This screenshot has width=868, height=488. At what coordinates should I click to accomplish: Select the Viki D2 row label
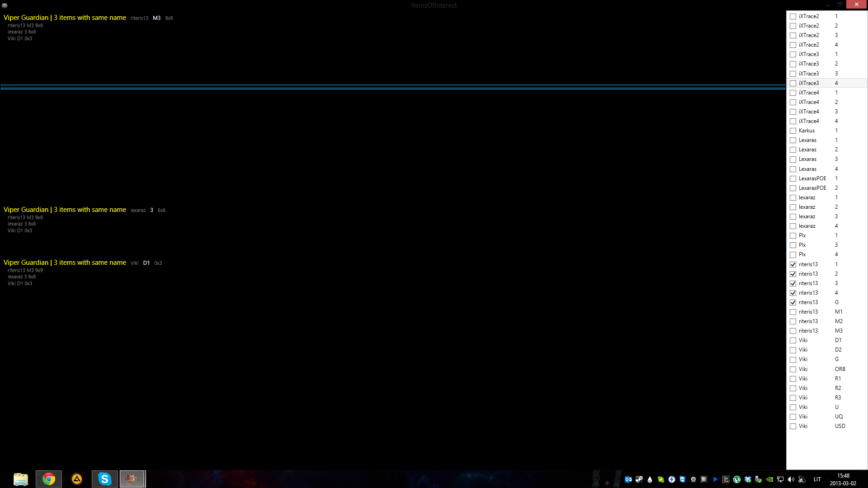(803, 350)
